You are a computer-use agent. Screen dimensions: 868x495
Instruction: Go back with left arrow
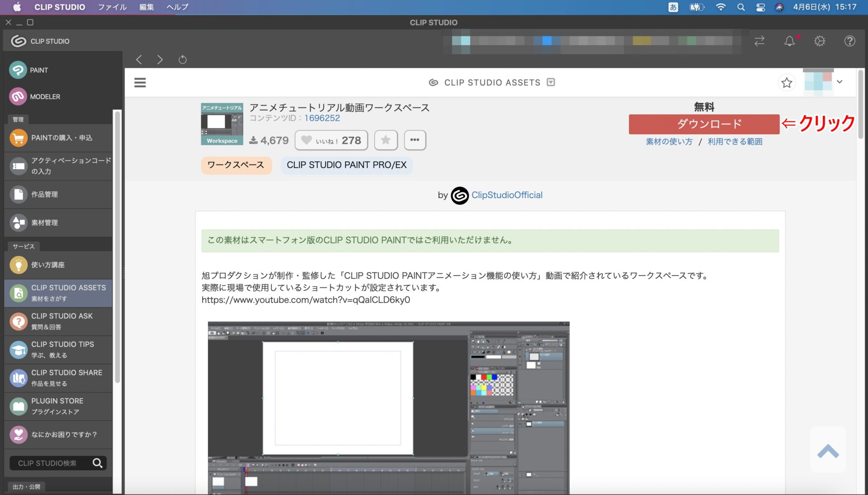point(139,60)
